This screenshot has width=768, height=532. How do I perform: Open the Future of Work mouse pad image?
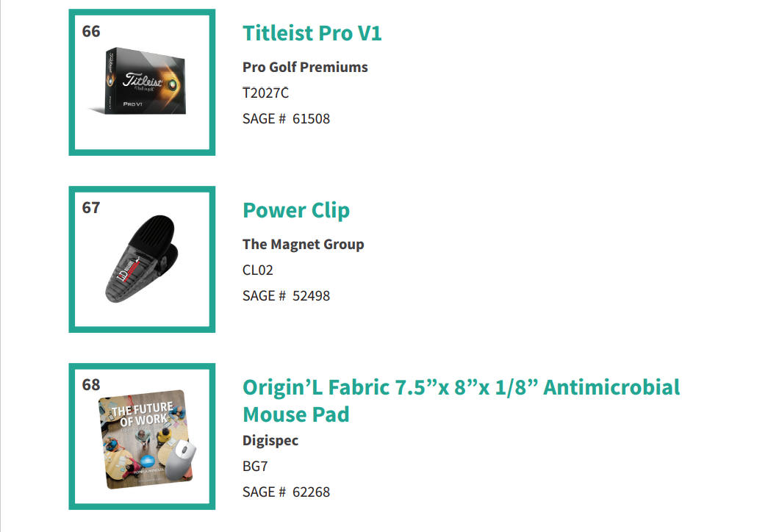[x=146, y=439]
